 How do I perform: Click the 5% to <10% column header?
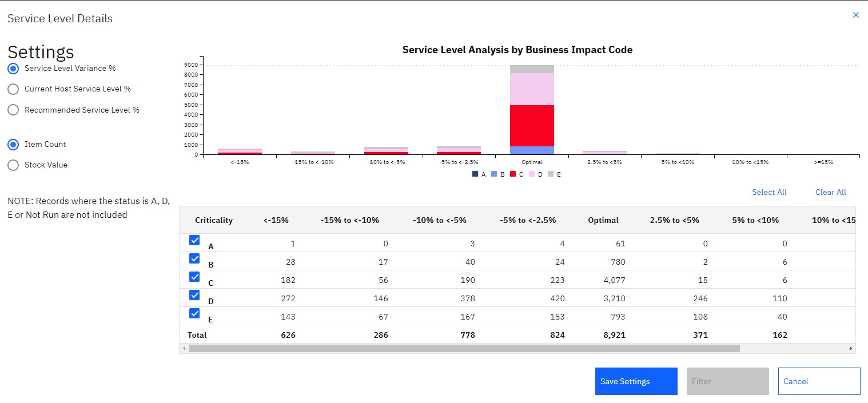point(755,220)
